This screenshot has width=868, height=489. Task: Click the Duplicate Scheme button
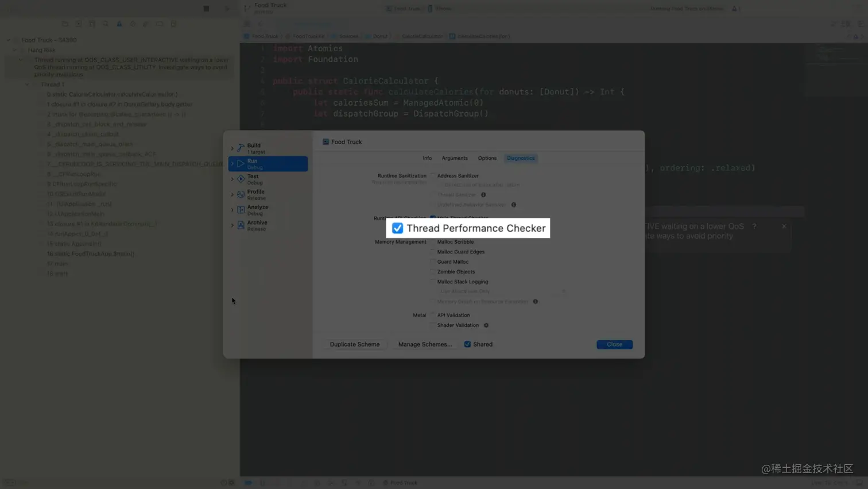tap(355, 344)
